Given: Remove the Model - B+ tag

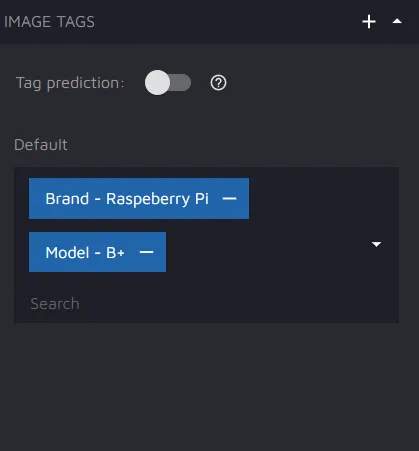Looking at the screenshot, I should (146, 252).
